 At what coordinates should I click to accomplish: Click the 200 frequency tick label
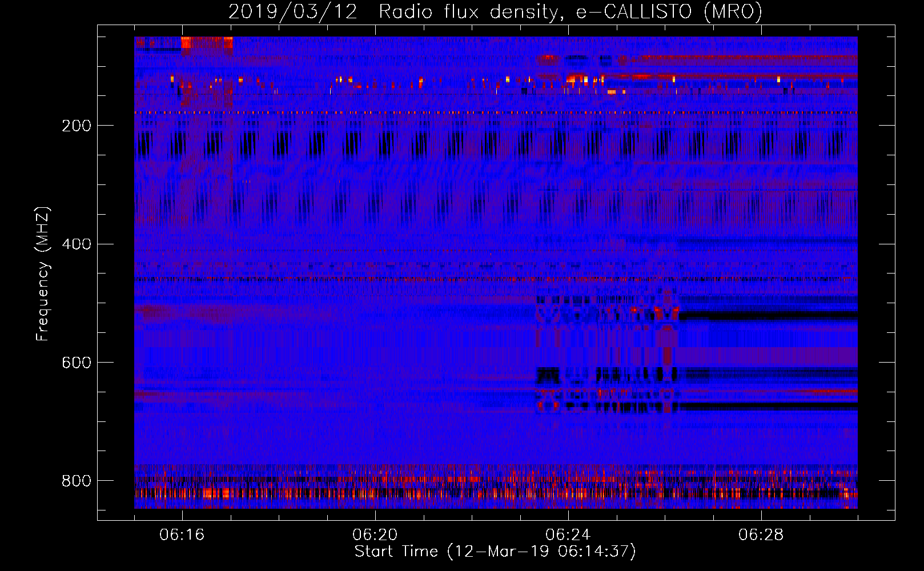(77, 126)
